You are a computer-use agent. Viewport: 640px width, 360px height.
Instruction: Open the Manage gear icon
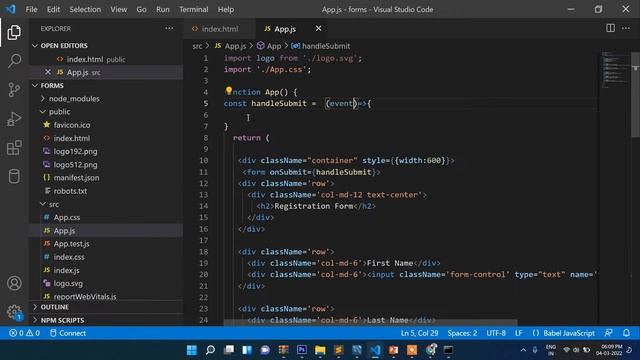click(x=14, y=312)
